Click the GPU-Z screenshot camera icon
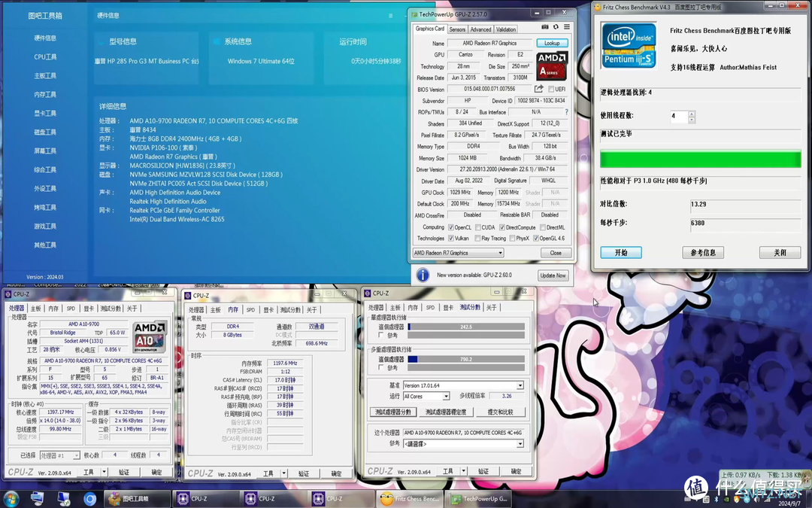The width and height of the screenshot is (812, 508). pyautogui.click(x=545, y=27)
